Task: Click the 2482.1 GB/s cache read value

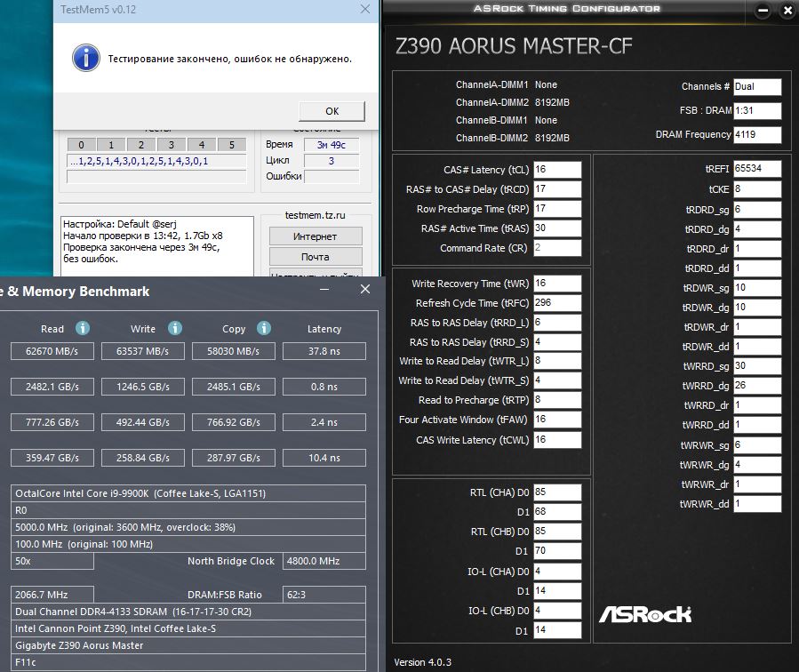Action: point(52,387)
